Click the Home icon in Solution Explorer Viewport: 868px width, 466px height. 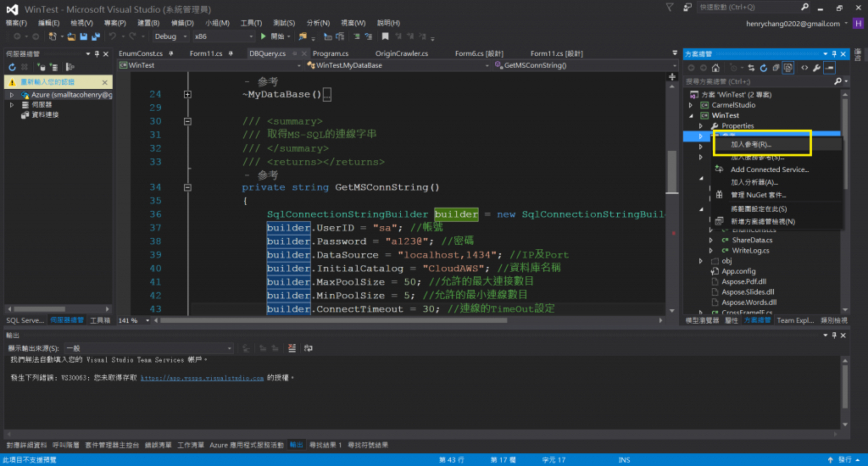point(716,67)
